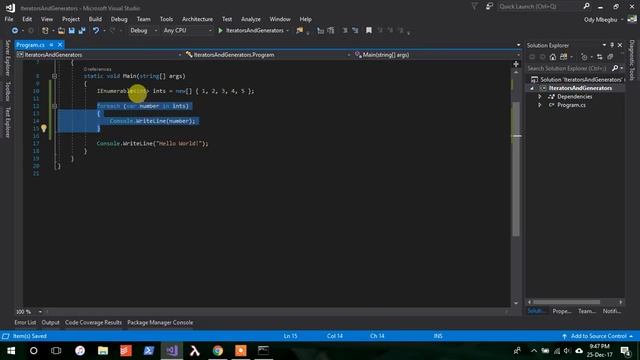Open the Server Explorer side tab
Image resolution: width=640 pixels, height=360 pixels.
[7, 58]
